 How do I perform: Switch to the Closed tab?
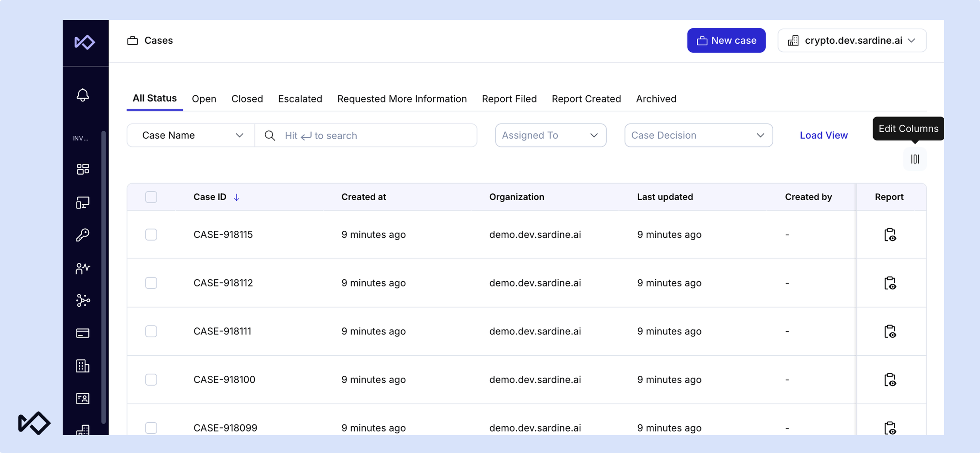[x=247, y=99]
